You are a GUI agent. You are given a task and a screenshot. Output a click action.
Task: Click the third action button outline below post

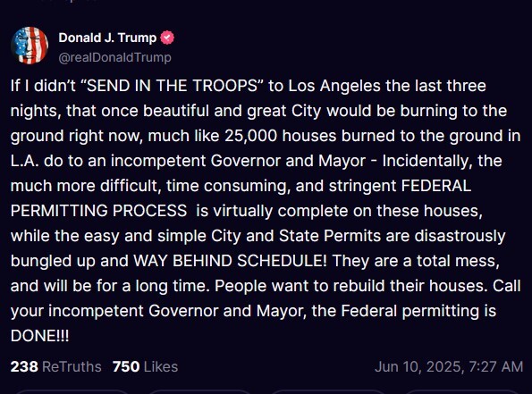(x=327, y=392)
